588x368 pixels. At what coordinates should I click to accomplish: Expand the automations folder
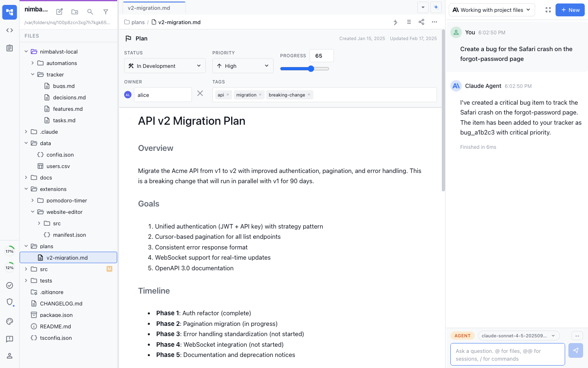click(x=33, y=63)
